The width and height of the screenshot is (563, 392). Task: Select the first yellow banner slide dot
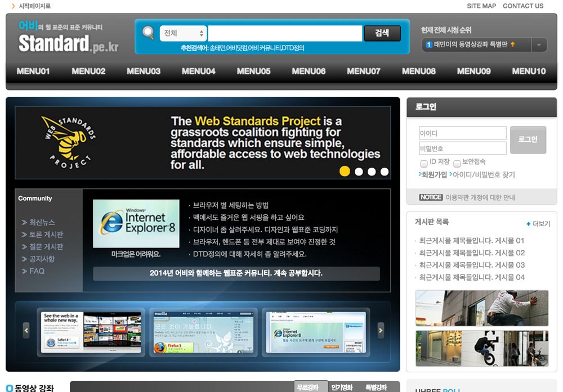click(345, 172)
